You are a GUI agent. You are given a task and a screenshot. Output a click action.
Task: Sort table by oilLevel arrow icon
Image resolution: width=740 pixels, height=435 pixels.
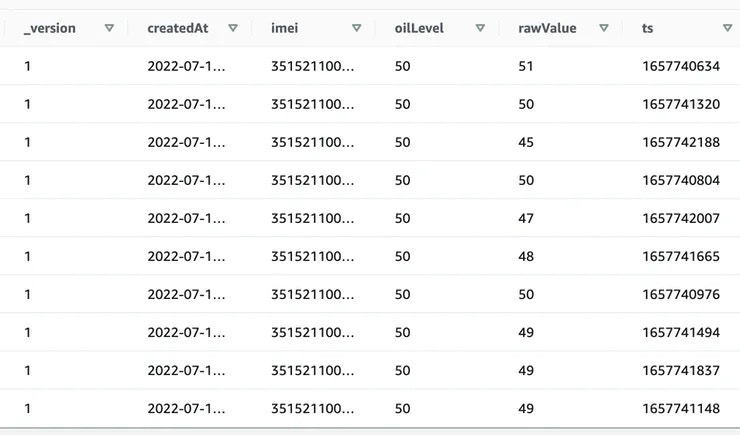tap(480, 28)
